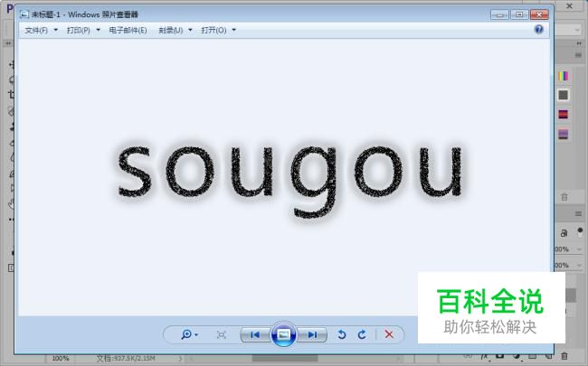Go to the previous photo
Image resolution: width=588 pixels, height=366 pixels.
[x=255, y=334]
